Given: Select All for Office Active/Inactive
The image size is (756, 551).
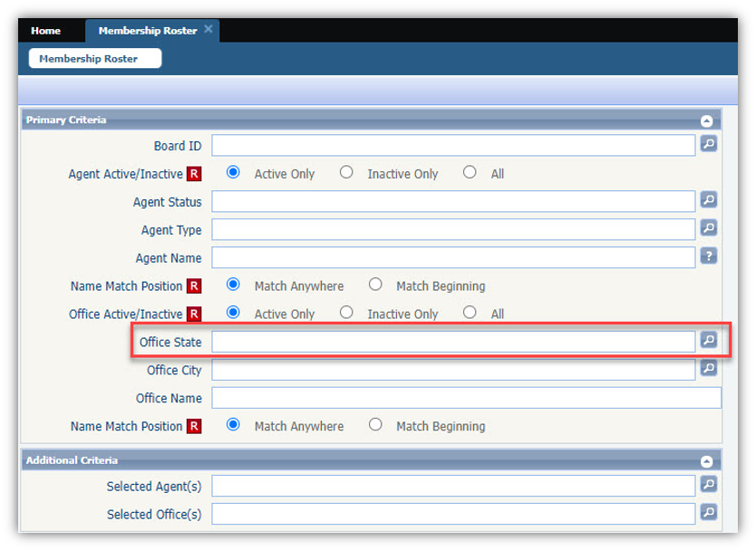Looking at the screenshot, I should pyautogui.click(x=470, y=313).
